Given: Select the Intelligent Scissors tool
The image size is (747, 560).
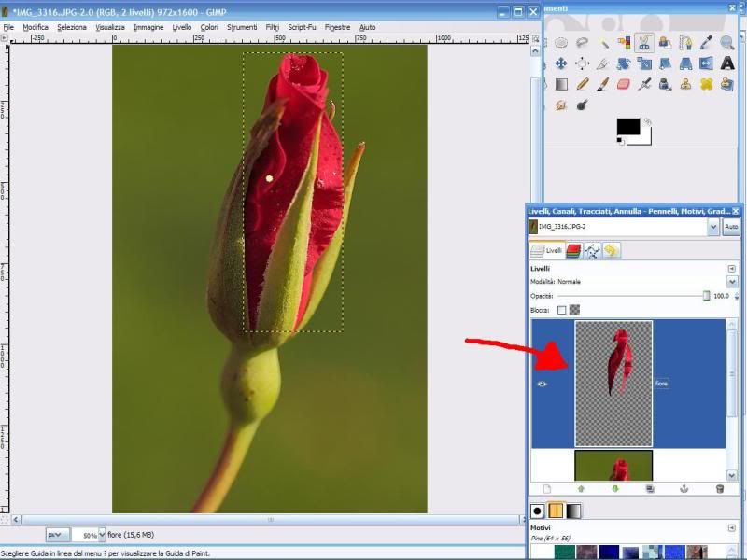Looking at the screenshot, I should pyautogui.click(x=644, y=43).
